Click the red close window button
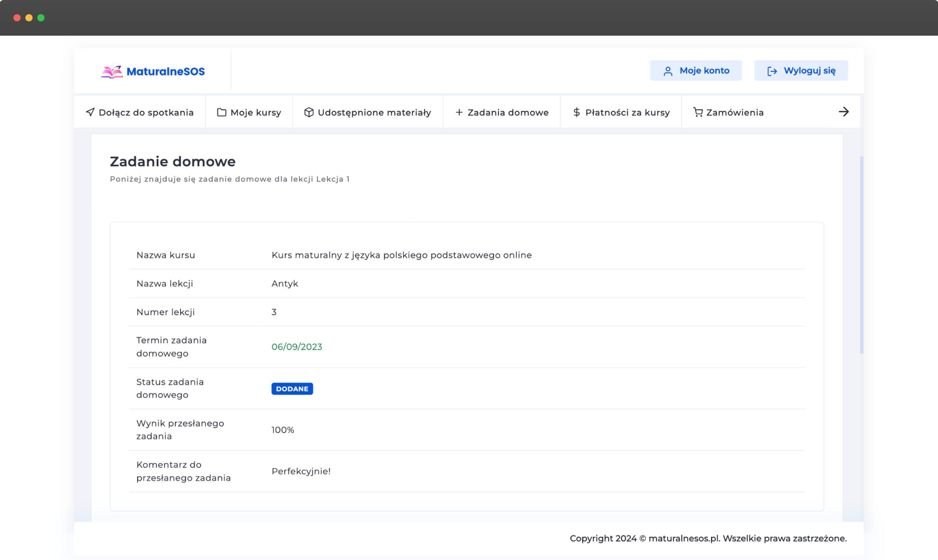Screen dimensions: 938x560 click(x=17, y=18)
